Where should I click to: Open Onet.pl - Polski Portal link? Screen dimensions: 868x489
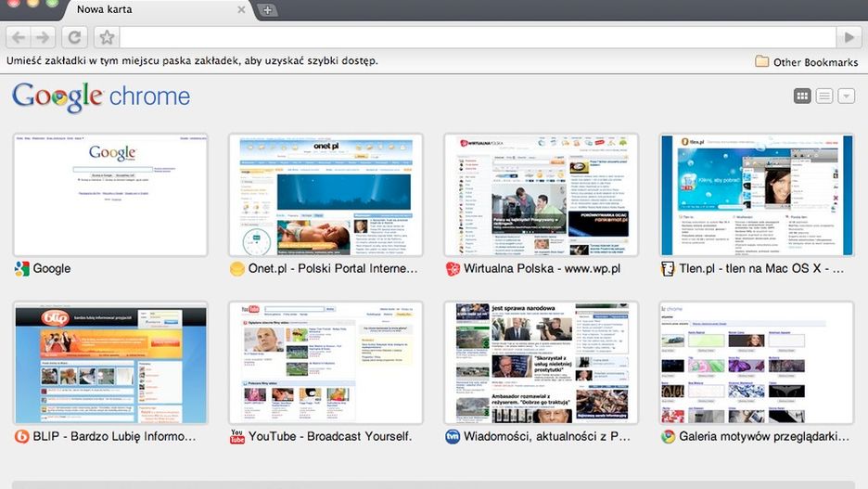333,268
